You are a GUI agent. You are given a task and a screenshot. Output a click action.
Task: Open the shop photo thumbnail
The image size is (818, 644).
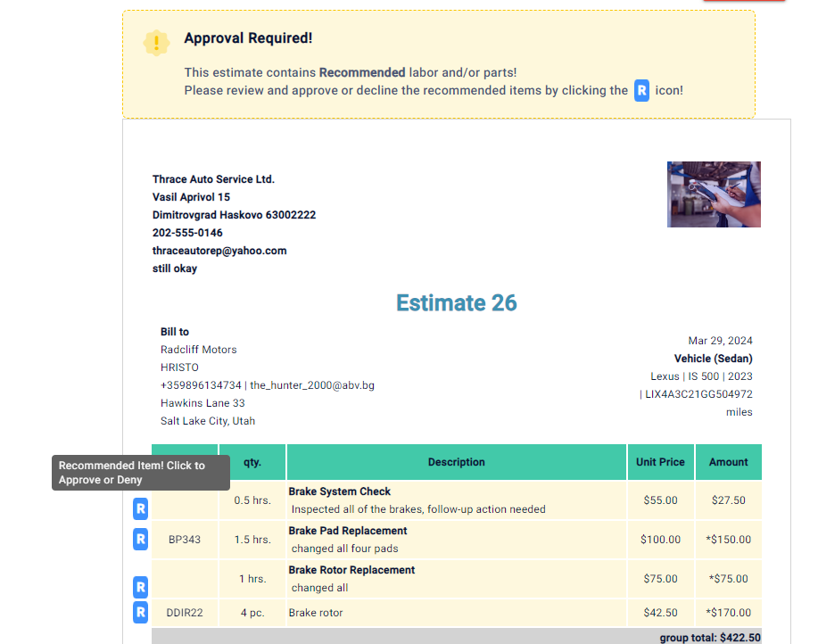click(x=714, y=194)
